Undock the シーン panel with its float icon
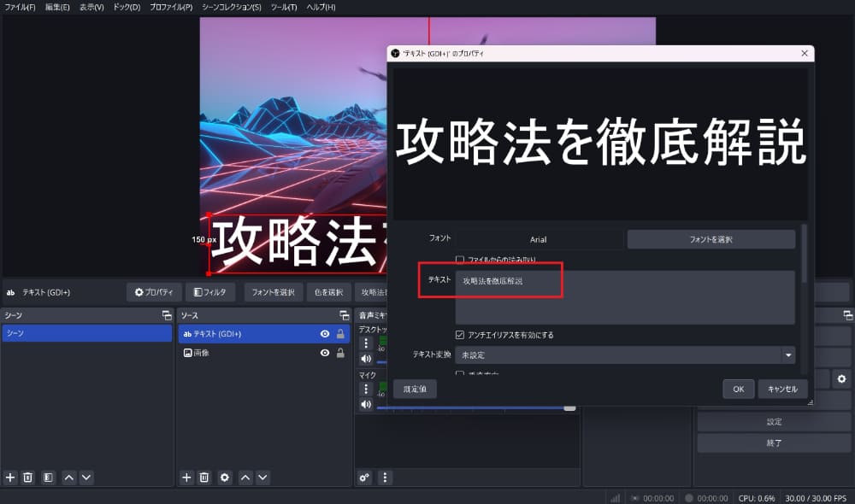The image size is (855, 504). click(167, 315)
